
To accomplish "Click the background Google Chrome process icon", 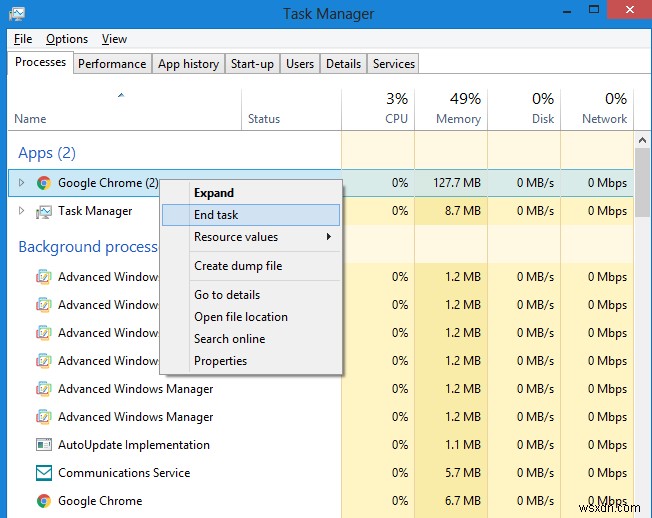I will click(44, 501).
